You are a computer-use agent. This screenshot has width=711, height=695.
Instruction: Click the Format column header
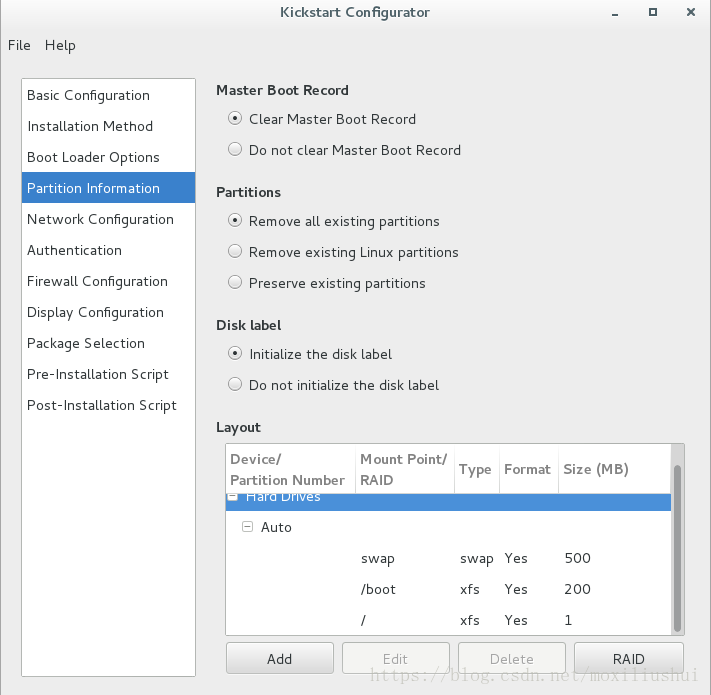coord(529,469)
